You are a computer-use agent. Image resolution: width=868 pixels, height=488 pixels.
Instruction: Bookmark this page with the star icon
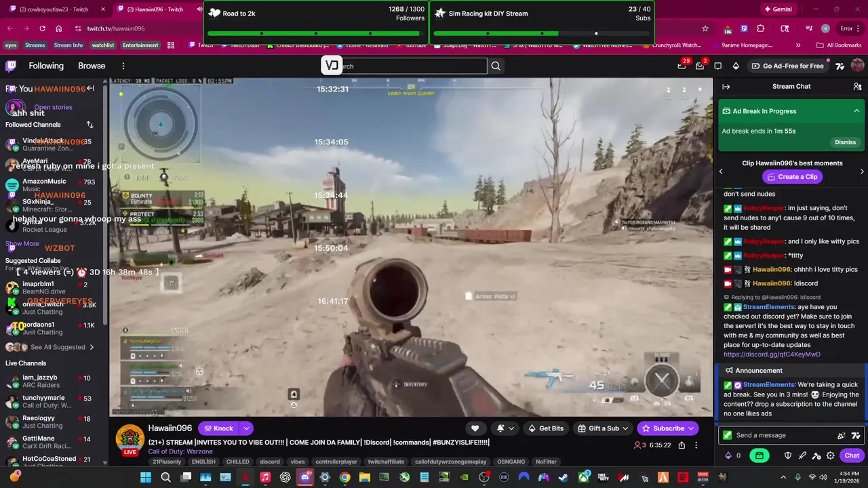[x=705, y=28]
